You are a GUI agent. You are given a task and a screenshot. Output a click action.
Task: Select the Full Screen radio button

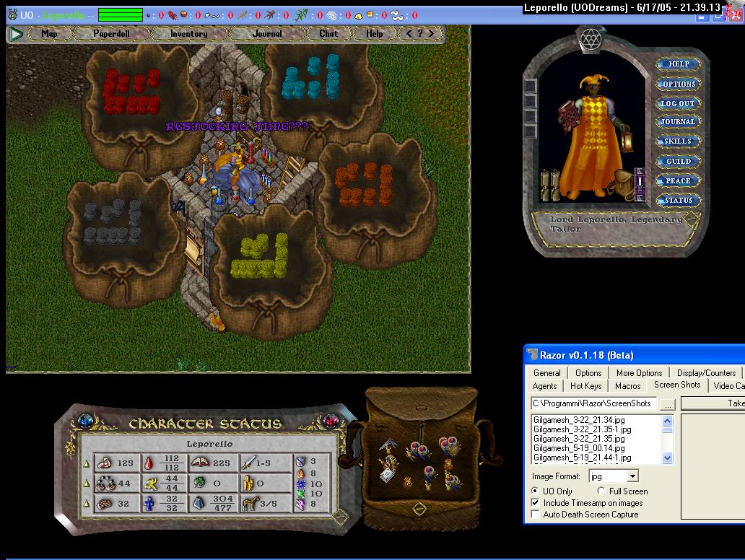(x=601, y=491)
